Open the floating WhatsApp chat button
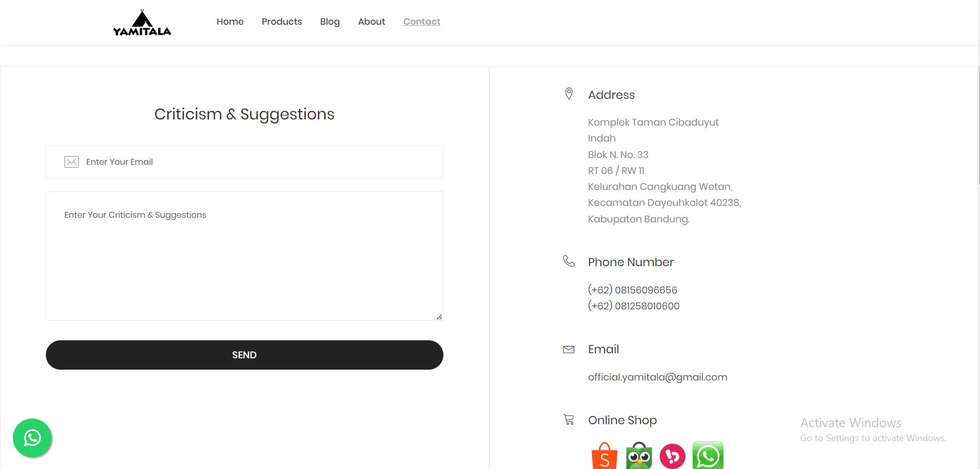The height and width of the screenshot is (469, 980). (x=32, y=438)
